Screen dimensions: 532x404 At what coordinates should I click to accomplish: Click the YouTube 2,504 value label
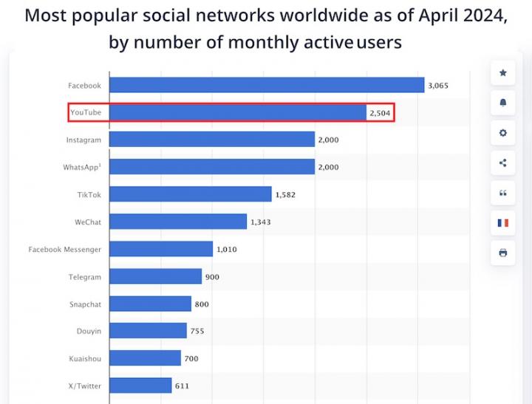[x=378, y=112]
